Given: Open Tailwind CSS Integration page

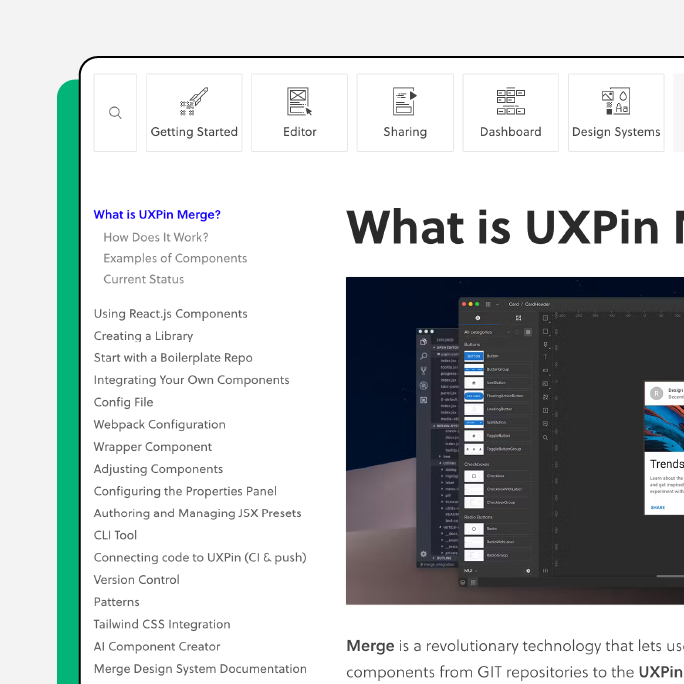Looking at the screenshot, I should tap(162, 624).
